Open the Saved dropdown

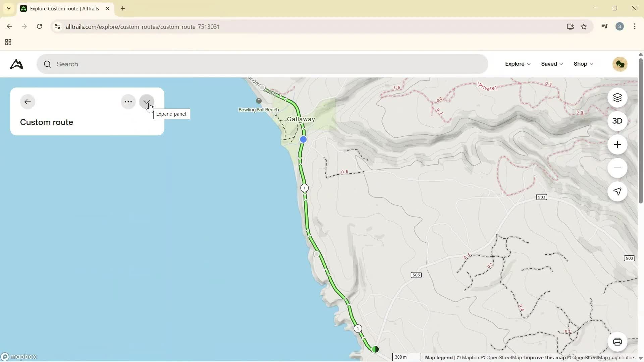pyautogui.click(x=551, y=64)
